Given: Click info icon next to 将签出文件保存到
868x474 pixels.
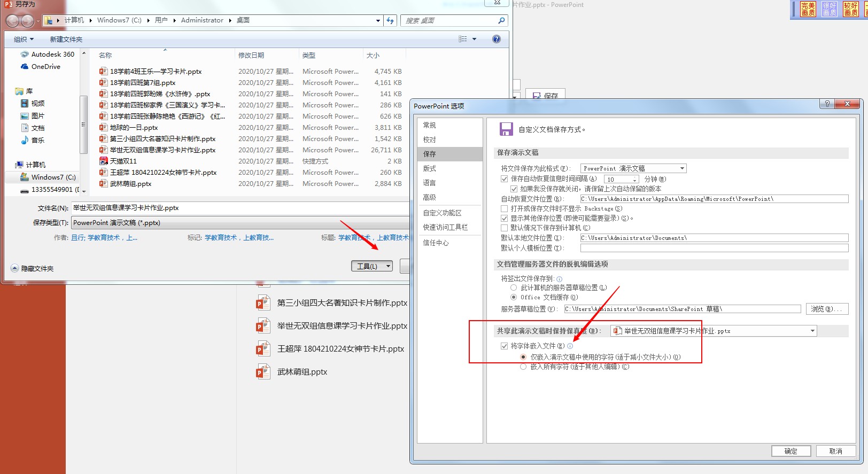Looking at the screenshot, I should 559,279.
